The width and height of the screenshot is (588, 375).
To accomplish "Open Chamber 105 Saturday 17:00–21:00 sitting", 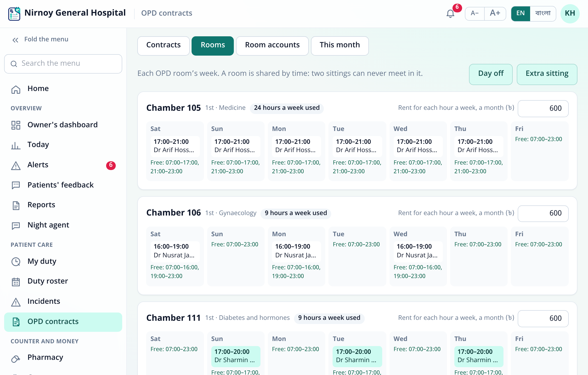I will point(175,146).
